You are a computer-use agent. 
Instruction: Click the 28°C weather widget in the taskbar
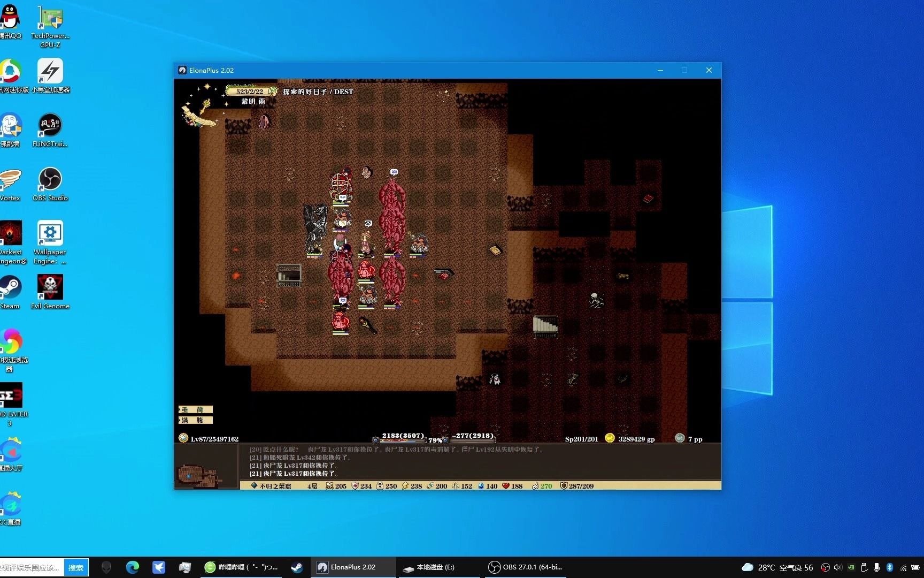click(x=777, y=567)
